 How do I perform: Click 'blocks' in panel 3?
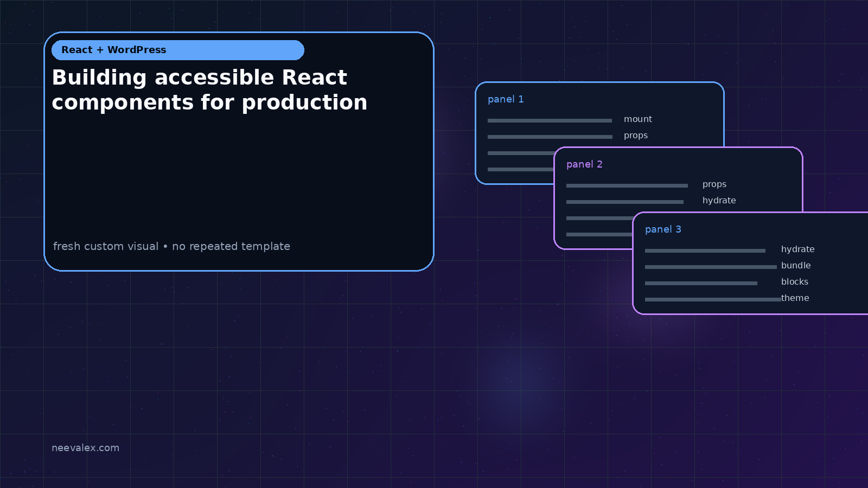tap(795, 282)
